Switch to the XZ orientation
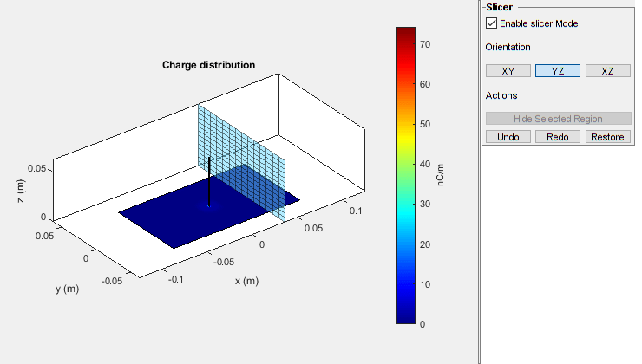642x364 pixels. [607, 71]
